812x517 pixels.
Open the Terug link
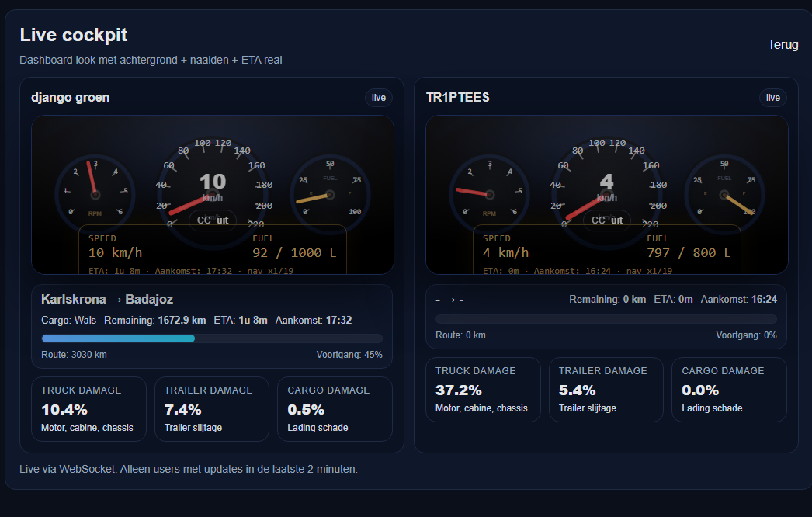click(x=783, y=44)
